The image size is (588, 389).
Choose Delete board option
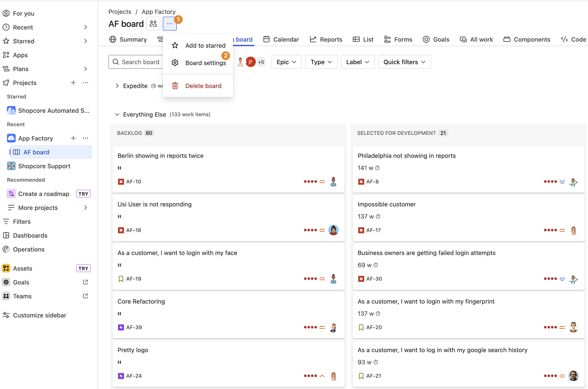198,86
